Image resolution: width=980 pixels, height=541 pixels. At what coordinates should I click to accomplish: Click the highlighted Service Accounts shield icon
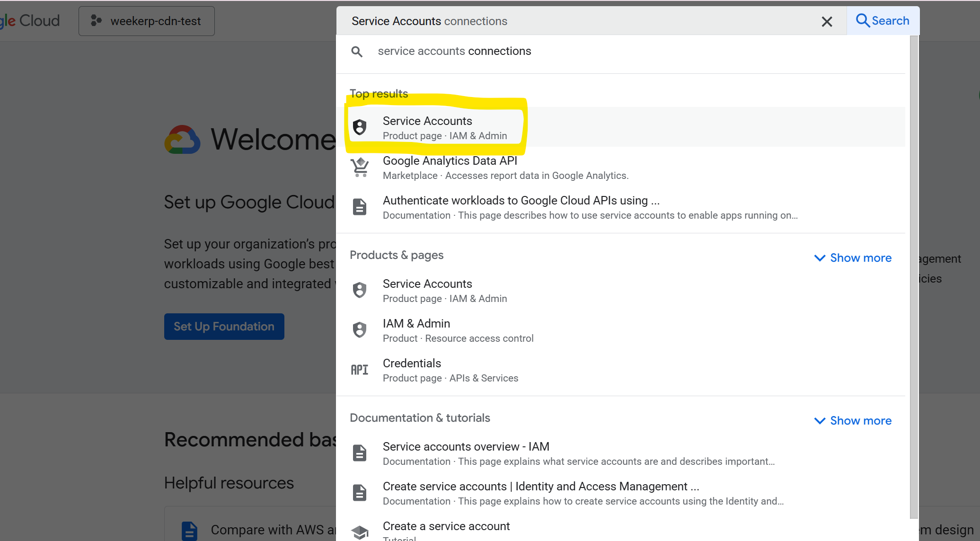[360, 127]
